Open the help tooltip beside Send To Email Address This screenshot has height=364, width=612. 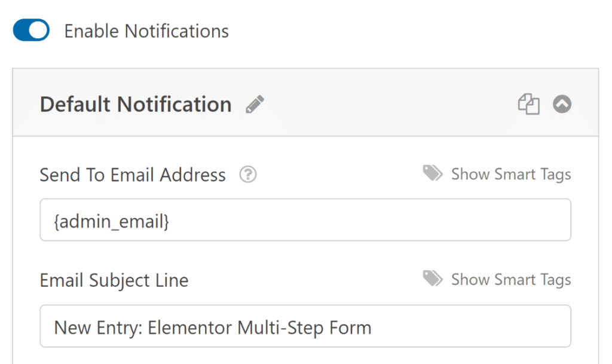coord(247,175)
